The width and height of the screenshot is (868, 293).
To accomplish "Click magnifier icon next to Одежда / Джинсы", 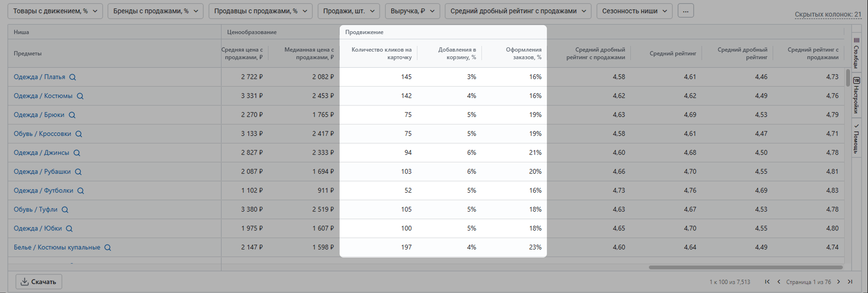I will click(77, 153).
